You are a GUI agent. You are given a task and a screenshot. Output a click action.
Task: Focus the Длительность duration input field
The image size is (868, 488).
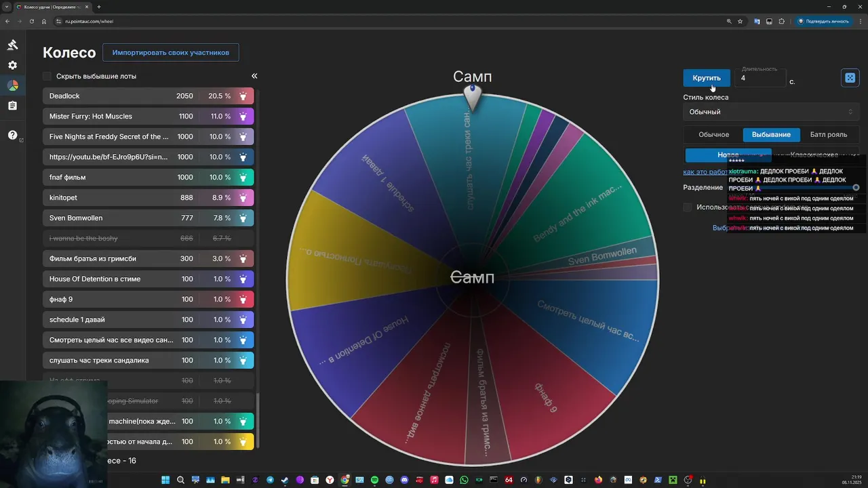coord(760,78)
